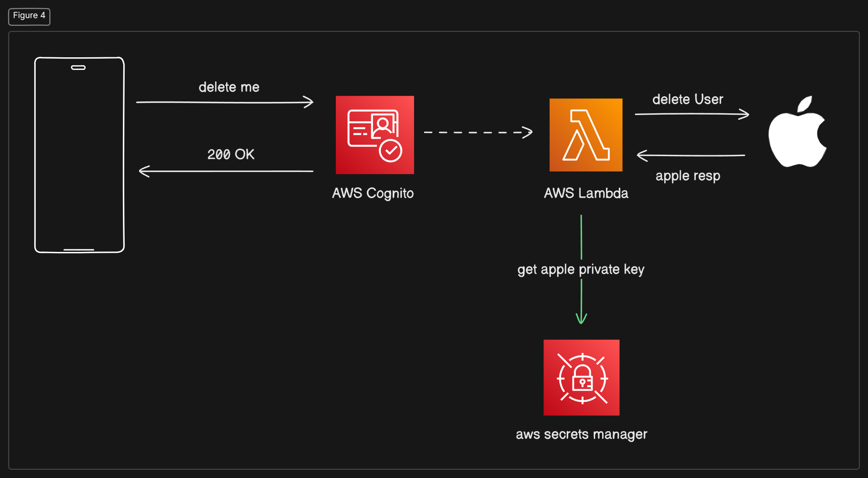Click the 'AWS Cognito' caption

(373, 193)
